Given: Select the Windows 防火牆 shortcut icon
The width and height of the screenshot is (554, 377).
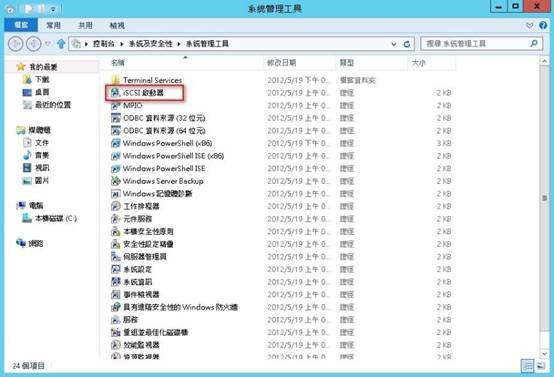Looking at the screenshot, I should (116, 307).
